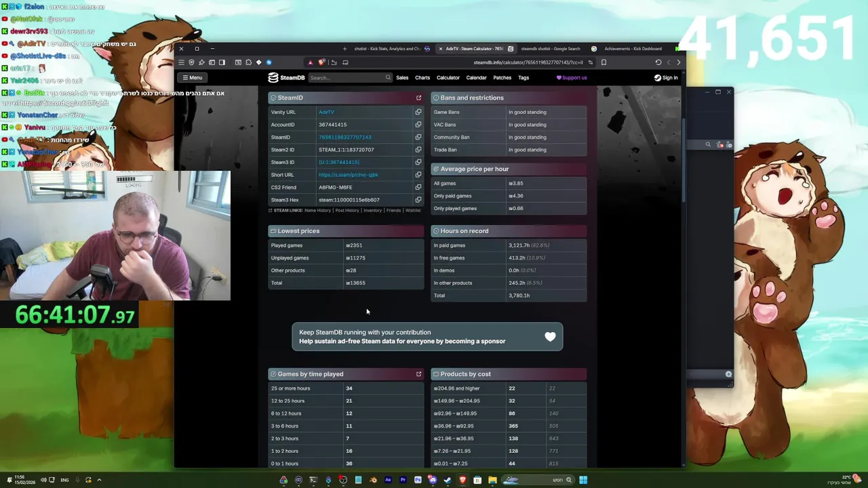Screen dimensions: 868x488
Task: Open the Friends steam link
Action: pos(393,210)
